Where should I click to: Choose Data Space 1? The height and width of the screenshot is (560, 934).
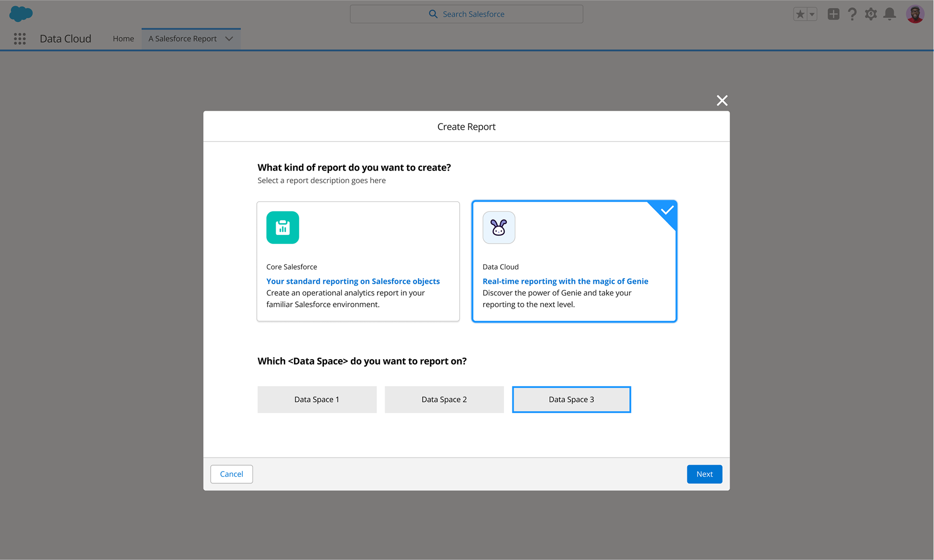point(317,400)
